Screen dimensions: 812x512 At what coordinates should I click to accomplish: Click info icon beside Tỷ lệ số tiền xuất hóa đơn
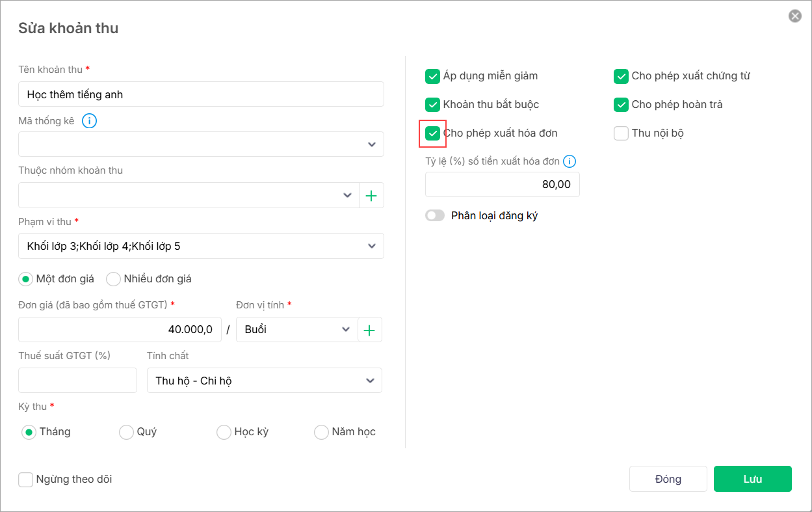(570, 161)
